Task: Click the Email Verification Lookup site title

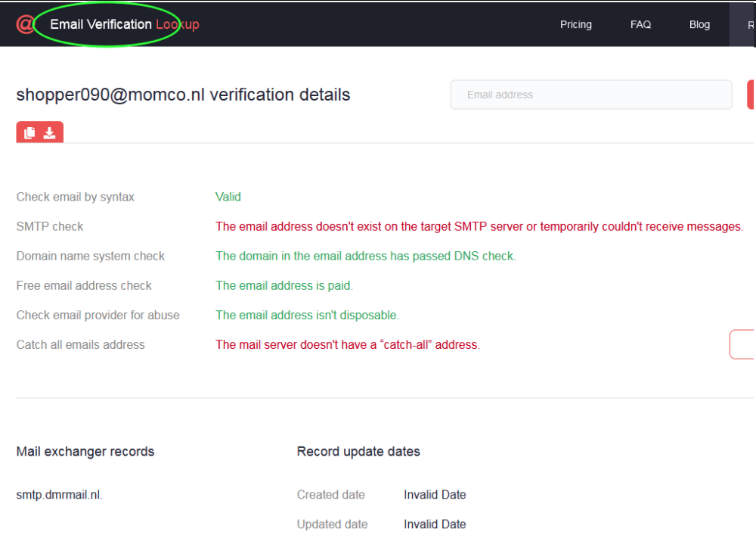Action: point(125,24)
